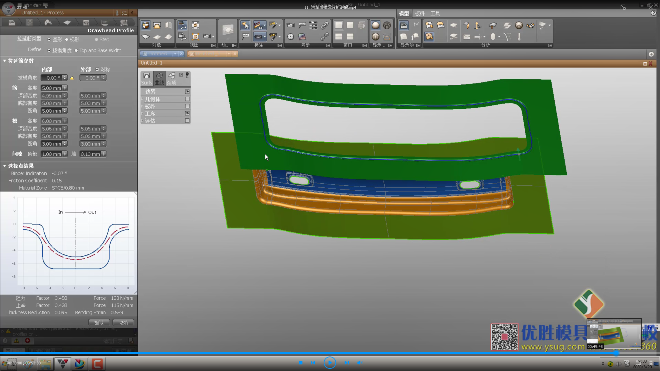Click the sphere shading icon in toolbar

point(375,25)
